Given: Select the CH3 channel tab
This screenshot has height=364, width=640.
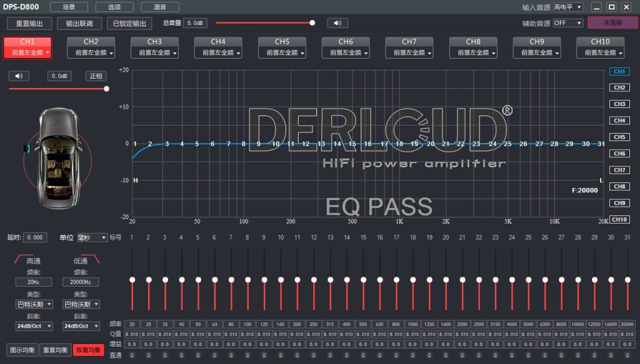Looking at the screenshot, I should click(154, 42).
